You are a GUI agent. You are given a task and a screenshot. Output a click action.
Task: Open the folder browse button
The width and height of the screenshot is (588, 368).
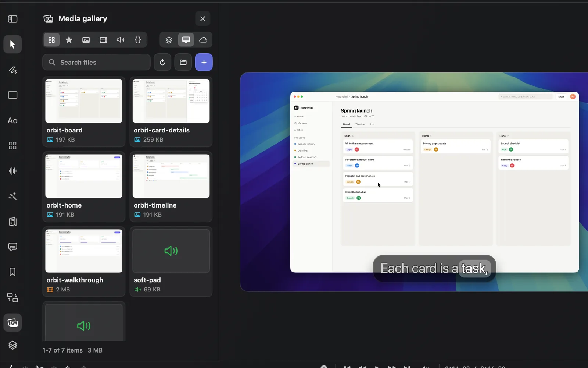(183, 62)
